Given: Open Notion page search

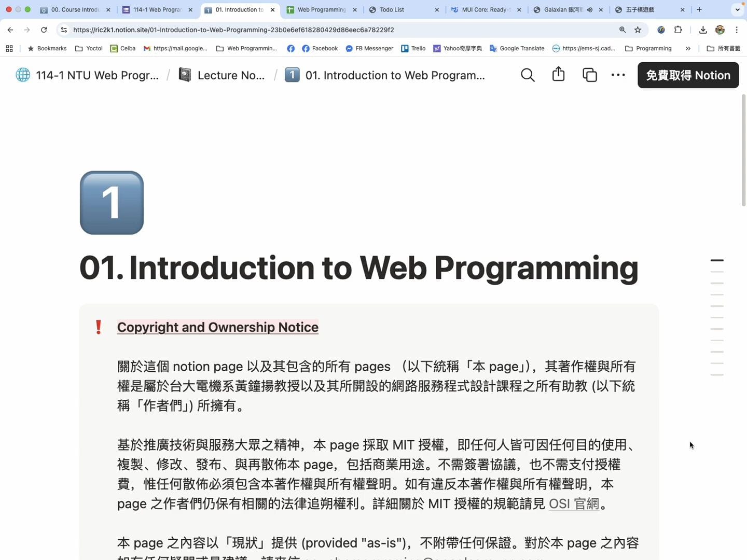Looking at the screenshot, I should 528,75.
